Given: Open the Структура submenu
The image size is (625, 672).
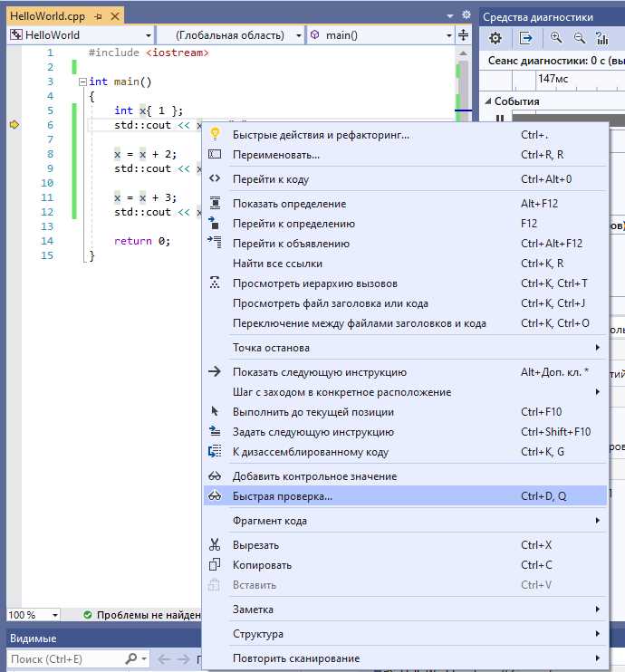Looking at the screenshot, I should click(x=405, y=634).
